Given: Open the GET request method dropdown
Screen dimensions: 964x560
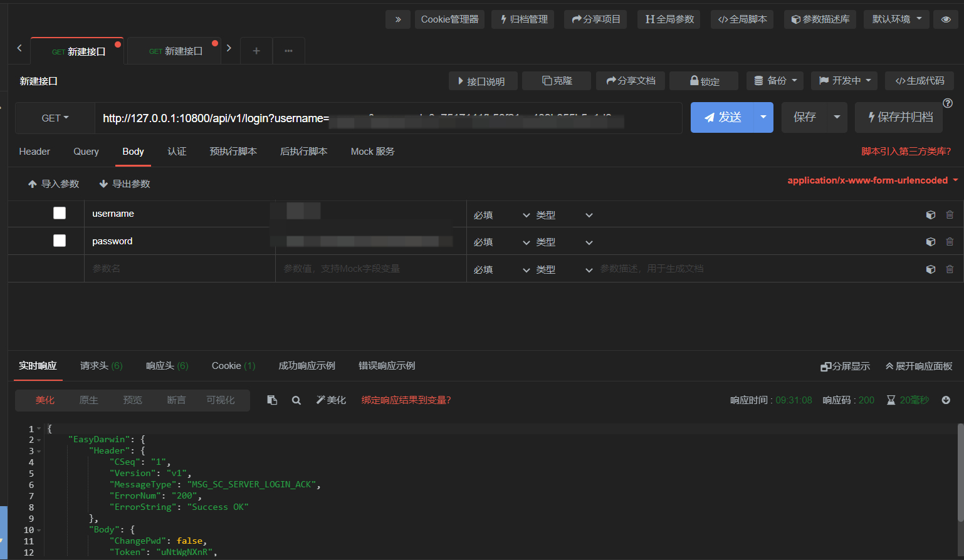Looking at the screenshot, I should click(x=55, y=118).
